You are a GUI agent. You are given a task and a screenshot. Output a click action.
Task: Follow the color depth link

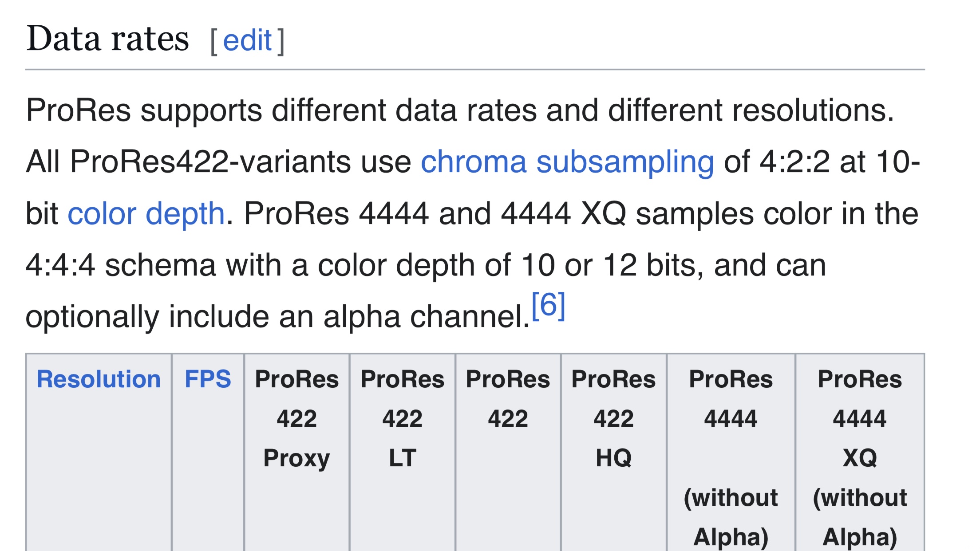[146, 213]
